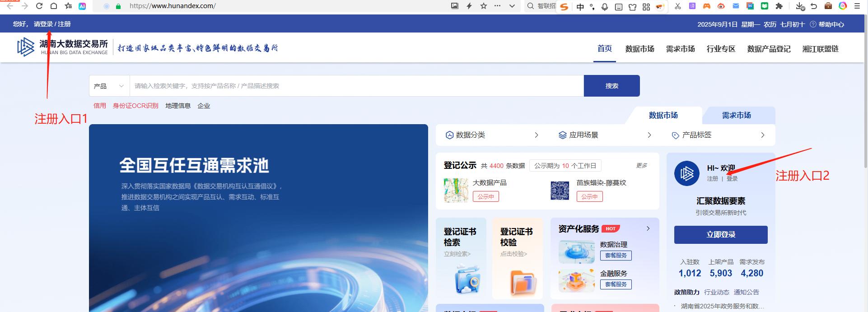Click the 金融服务 service illustration
The width and height of the screenshot is (868, 312).
coord(576,280)
